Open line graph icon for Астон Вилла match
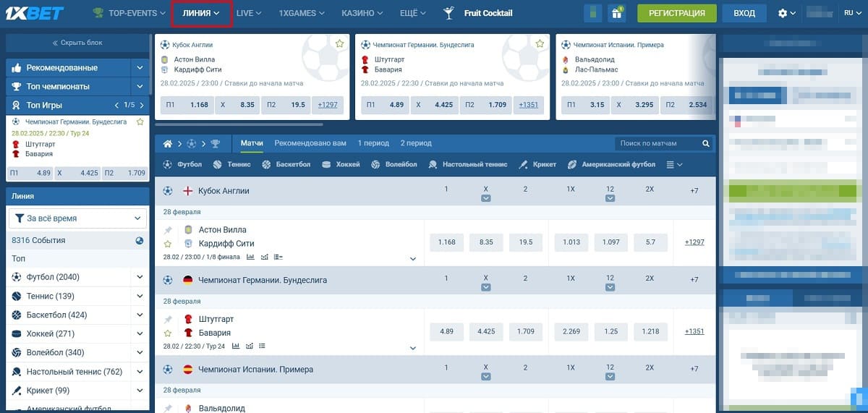868x413 pixels. point(264,257)
